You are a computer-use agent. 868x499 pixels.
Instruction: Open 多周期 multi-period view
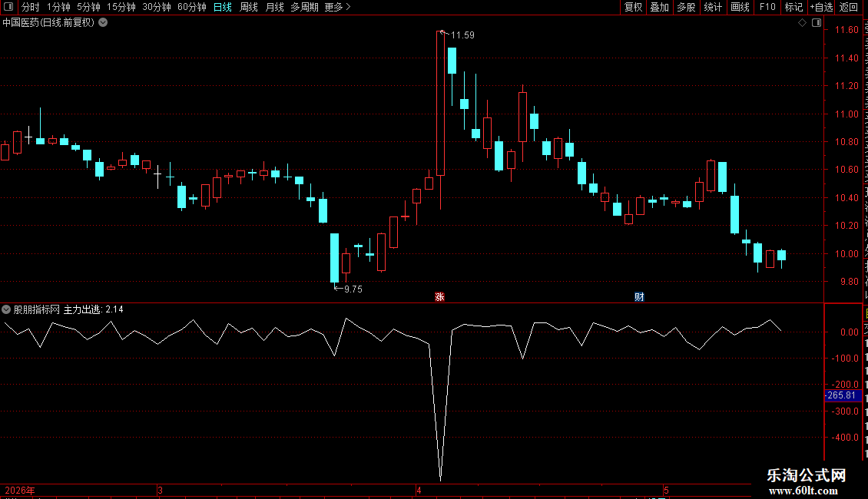304,7
